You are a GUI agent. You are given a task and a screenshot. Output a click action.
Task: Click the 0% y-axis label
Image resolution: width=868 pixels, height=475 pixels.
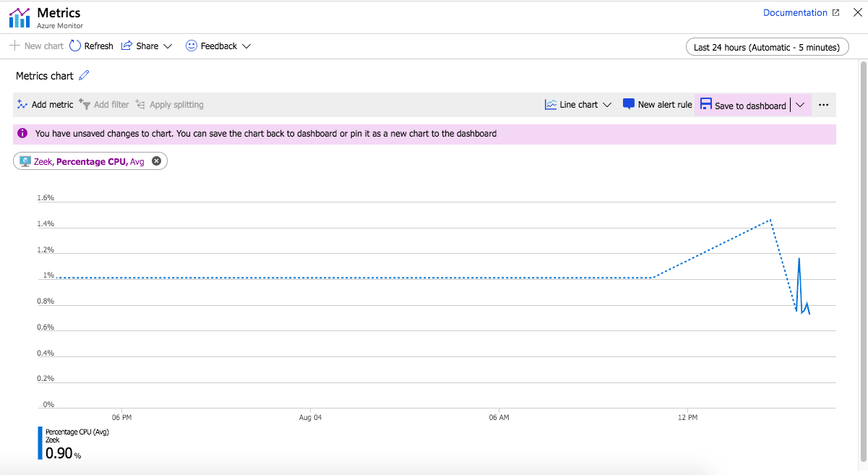pos(48,404)
